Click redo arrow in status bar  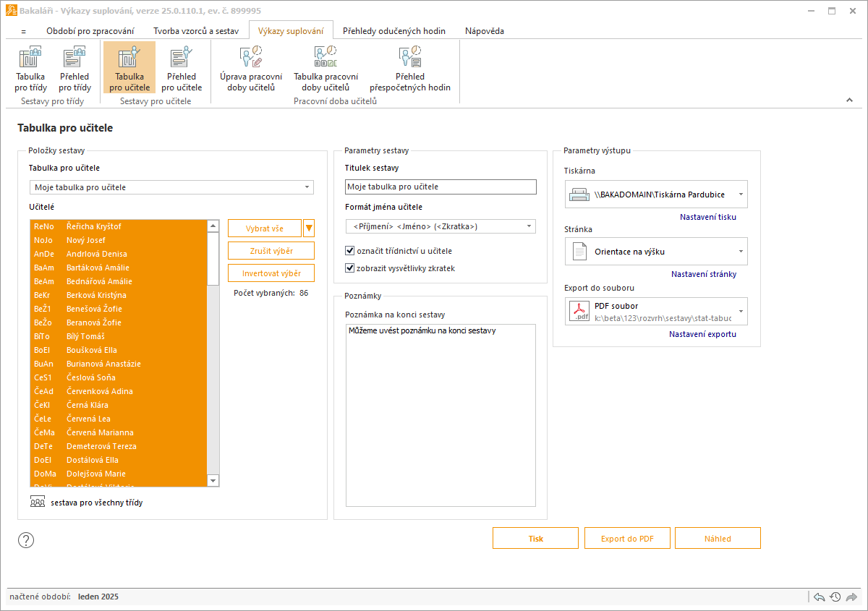[851, 597]
